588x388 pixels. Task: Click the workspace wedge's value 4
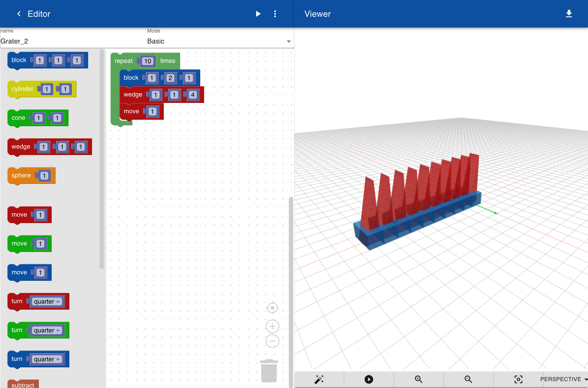[x=193, y=95]
